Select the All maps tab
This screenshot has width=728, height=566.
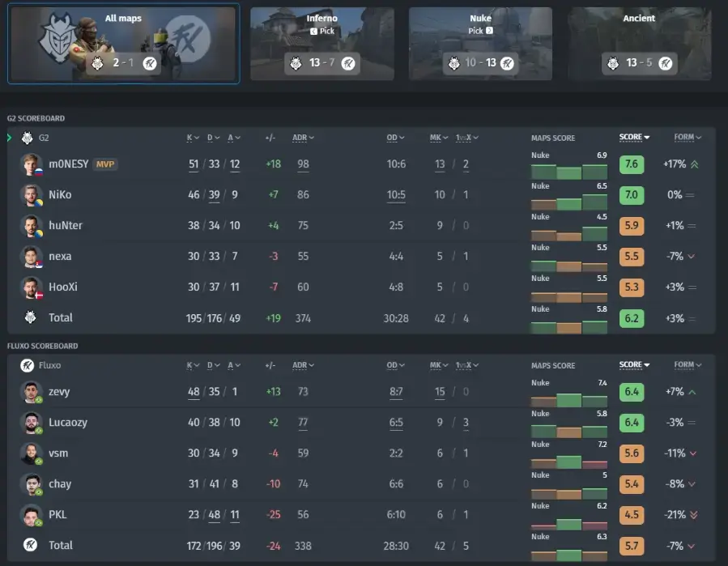(124, 44)
